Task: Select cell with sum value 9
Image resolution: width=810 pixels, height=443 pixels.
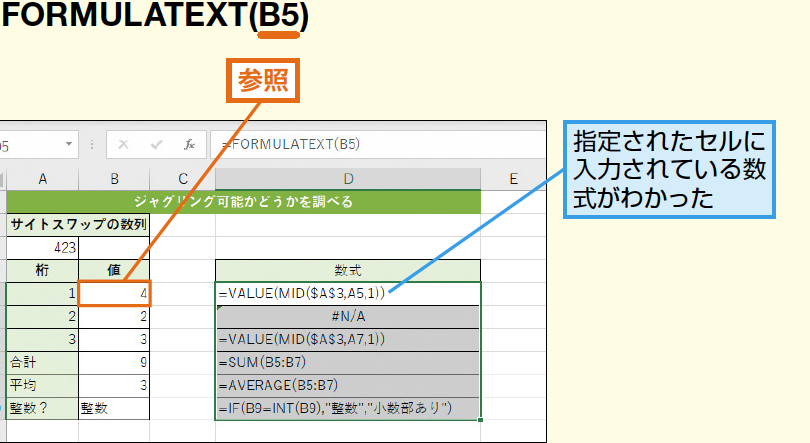Action: tap(114, 362)
